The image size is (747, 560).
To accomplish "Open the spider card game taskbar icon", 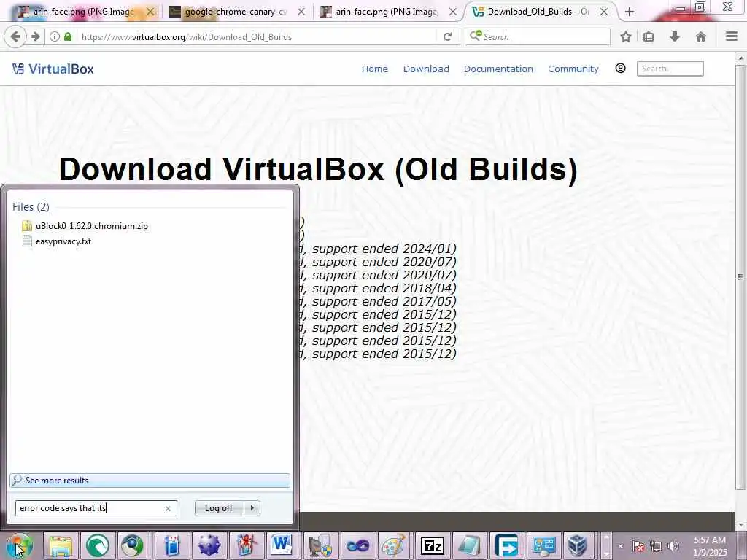I will pyautogui.click(x=247, y=545).
